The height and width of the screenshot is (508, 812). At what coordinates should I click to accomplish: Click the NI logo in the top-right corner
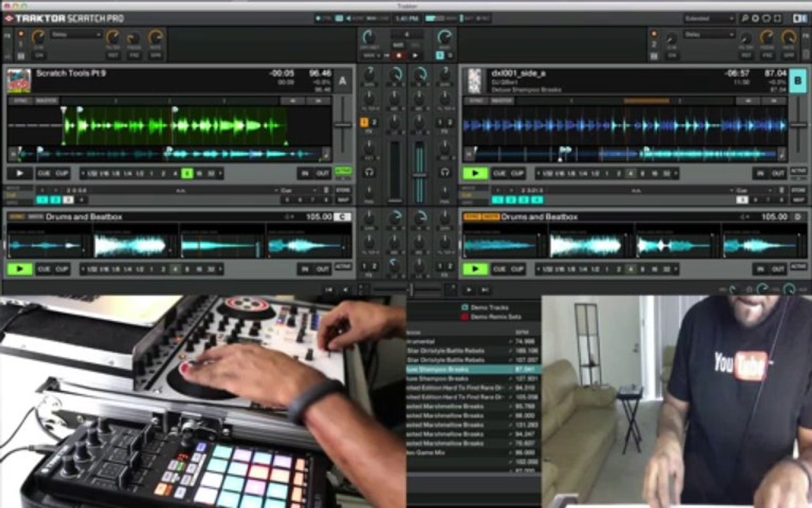(x=799, y=18)
